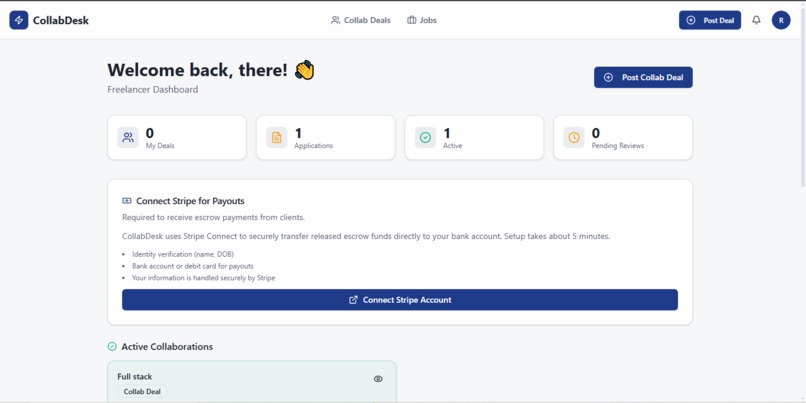
Task: View Full stack collaboration via eye icon
Action: pyautogui.click(x=378, y=379)
